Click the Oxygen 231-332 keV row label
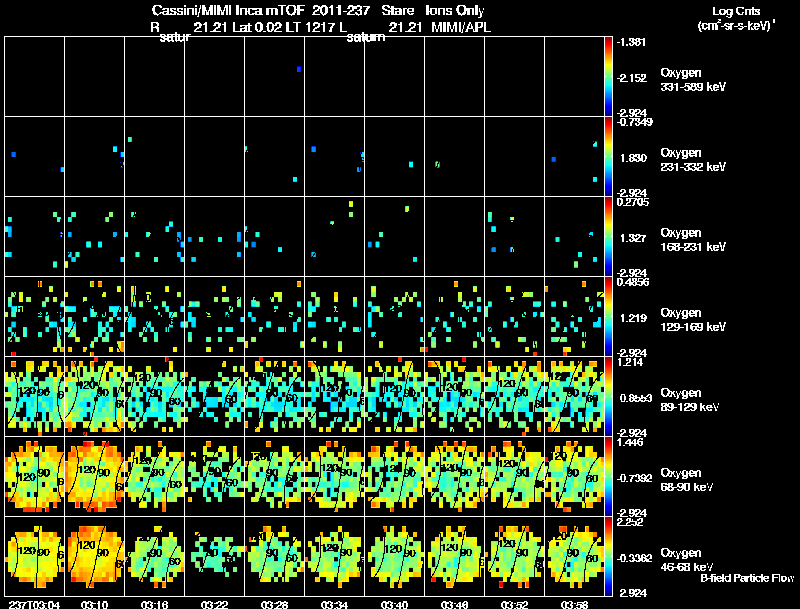This screenshot has height=609, width=800. pos(693,160)
